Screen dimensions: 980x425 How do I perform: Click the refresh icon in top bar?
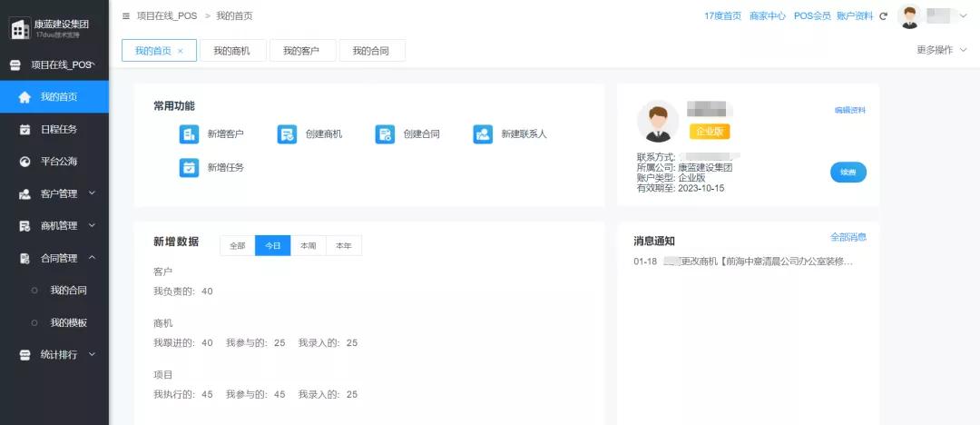[x=883, y=16]
